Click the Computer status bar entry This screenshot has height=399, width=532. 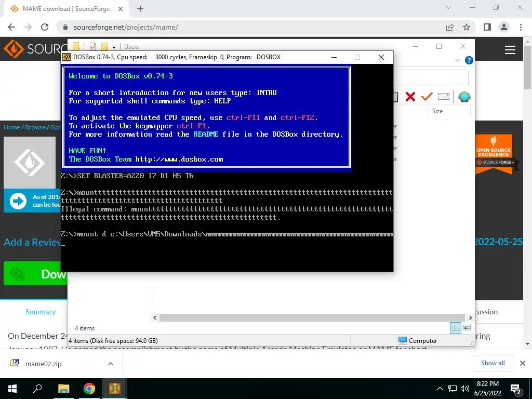coord(418,340)
